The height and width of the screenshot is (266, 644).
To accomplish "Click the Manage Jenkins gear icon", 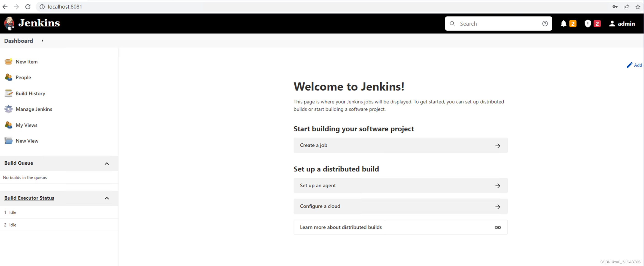I will click(8, 109).
